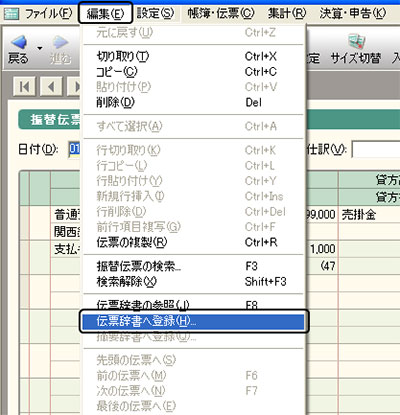Choose 検索解除(X) menu item
The width and height of the screenshot is (400, 415).
click(194, 282)
